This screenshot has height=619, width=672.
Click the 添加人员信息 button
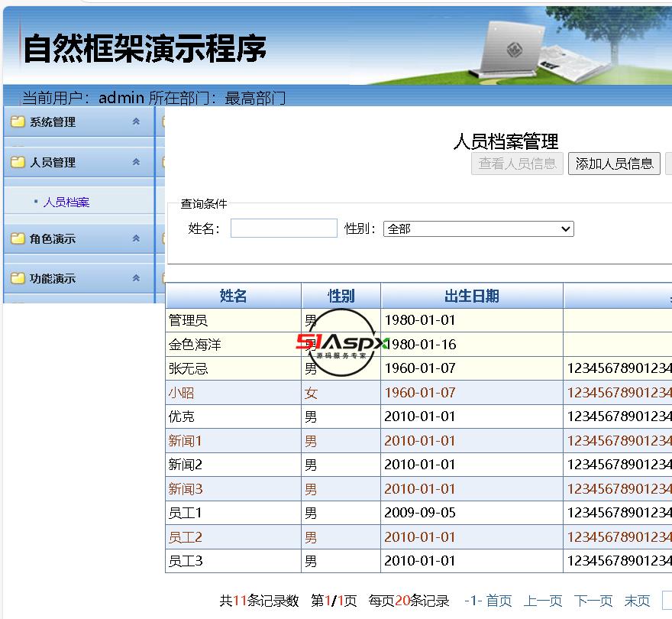pyautogui.click(x=614, y=164)
